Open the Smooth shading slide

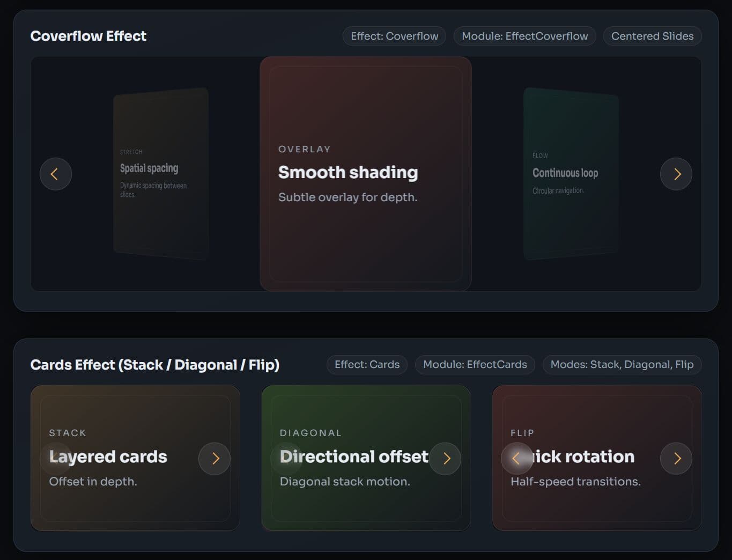point(365,174)
